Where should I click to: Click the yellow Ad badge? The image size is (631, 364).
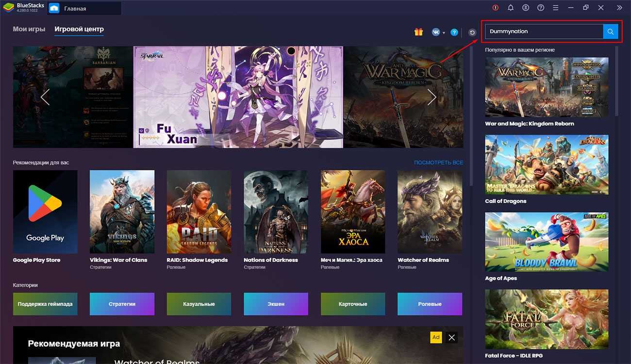point(436,337)
